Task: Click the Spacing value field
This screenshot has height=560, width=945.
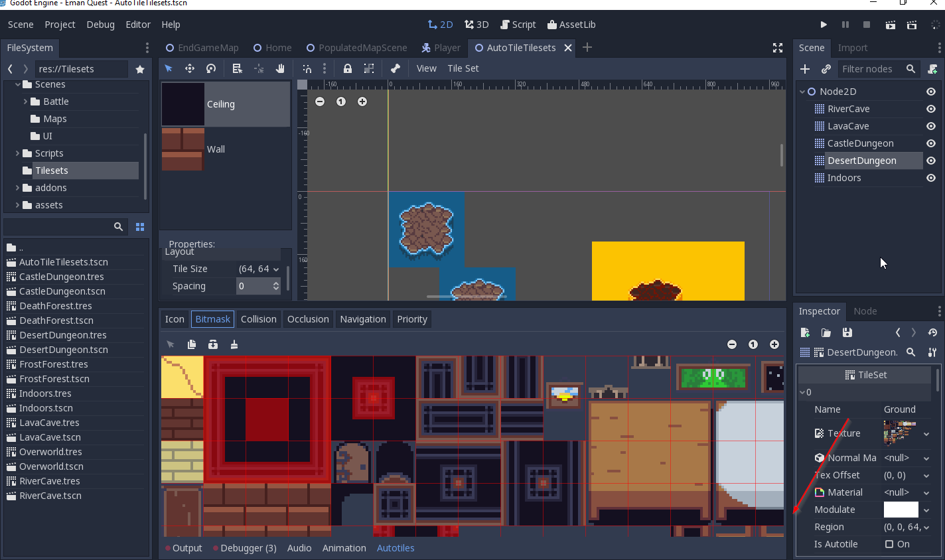Action: pyautogui.click(x=259, y=286)
